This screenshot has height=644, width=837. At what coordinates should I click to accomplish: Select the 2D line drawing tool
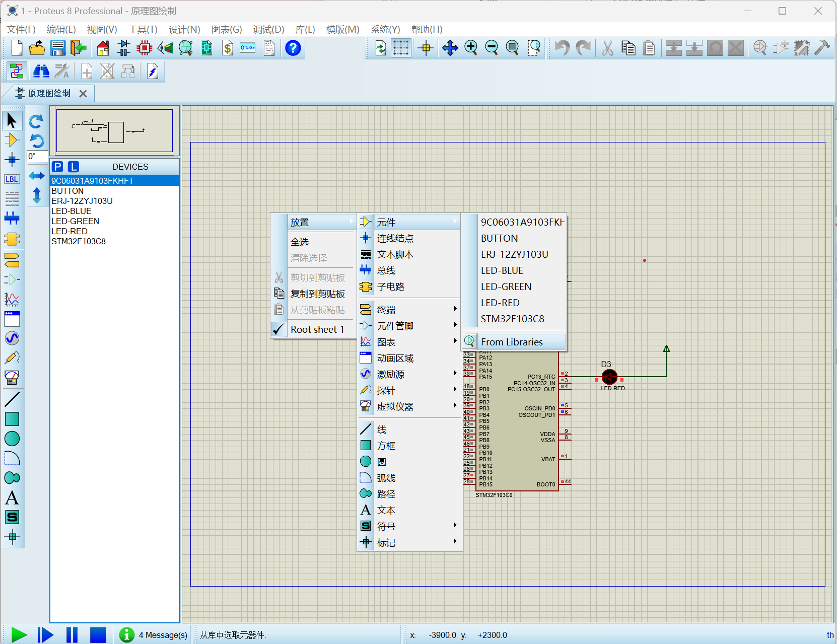(x=12, y=399)
